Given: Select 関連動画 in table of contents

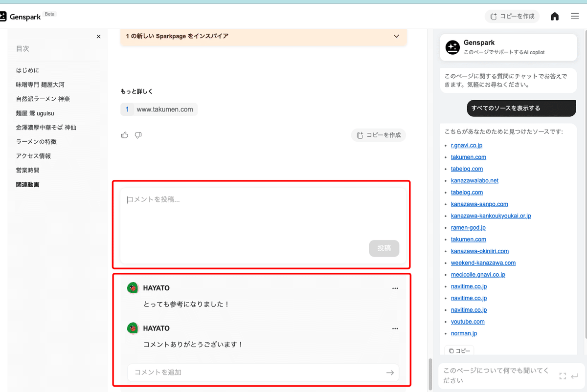Looking at the screenshot, I should pos(27,185).
